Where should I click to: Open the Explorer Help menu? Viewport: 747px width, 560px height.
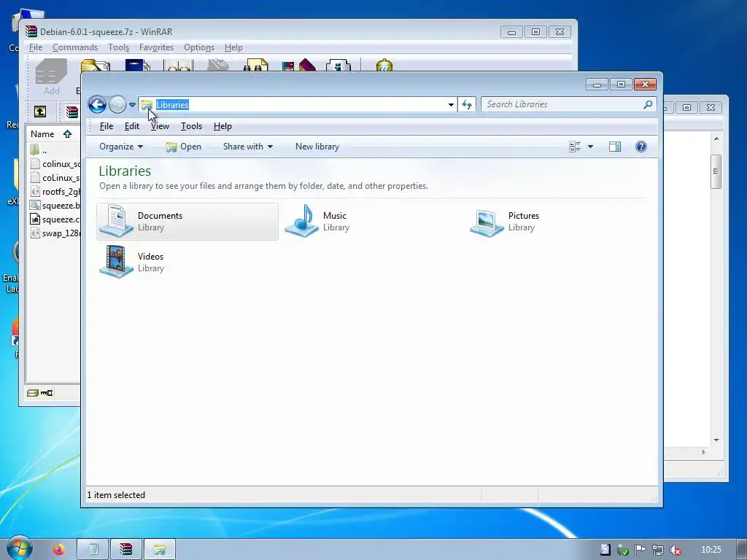(222, 126)
